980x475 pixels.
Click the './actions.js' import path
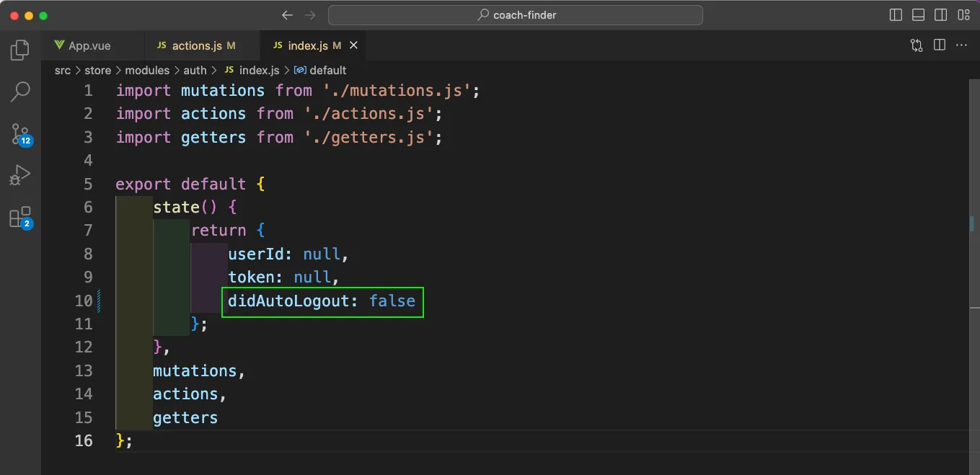click(x=368, y=114)
